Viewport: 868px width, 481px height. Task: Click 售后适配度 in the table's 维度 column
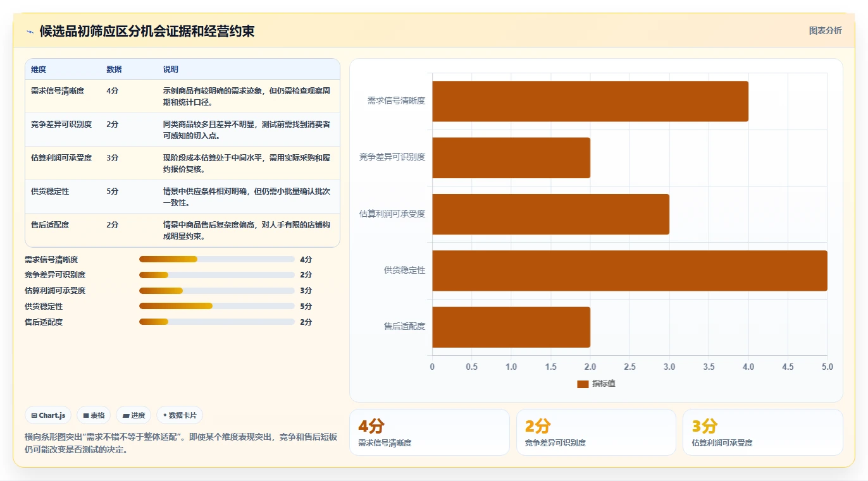click(x=50, y=224)
